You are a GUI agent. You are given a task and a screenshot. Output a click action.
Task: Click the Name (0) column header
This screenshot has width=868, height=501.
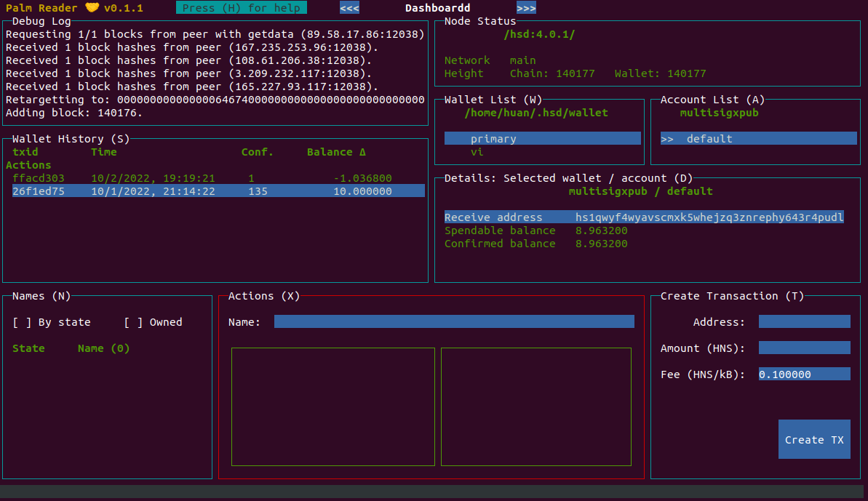coord(103,348)
